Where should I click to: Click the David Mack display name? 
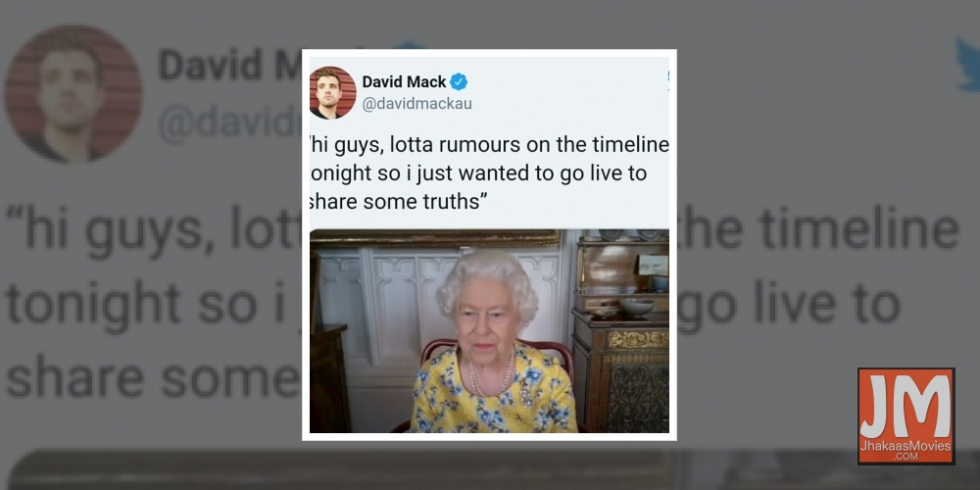(404, 82)
